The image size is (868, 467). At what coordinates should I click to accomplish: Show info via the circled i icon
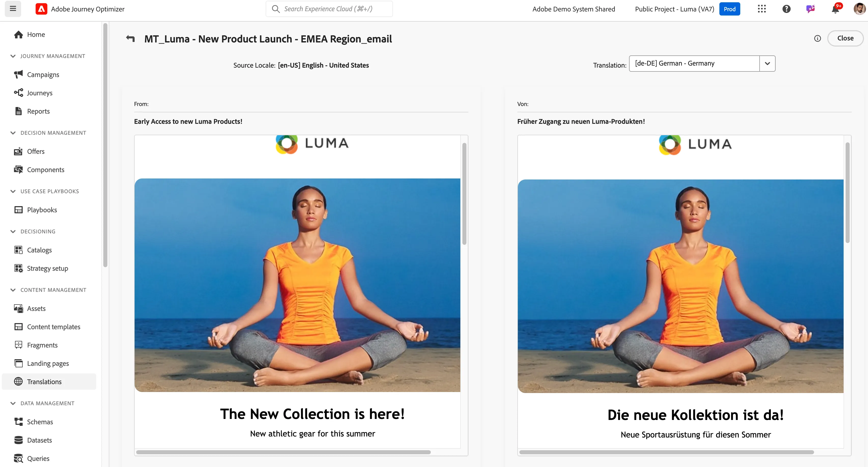(x=817, y=38)
